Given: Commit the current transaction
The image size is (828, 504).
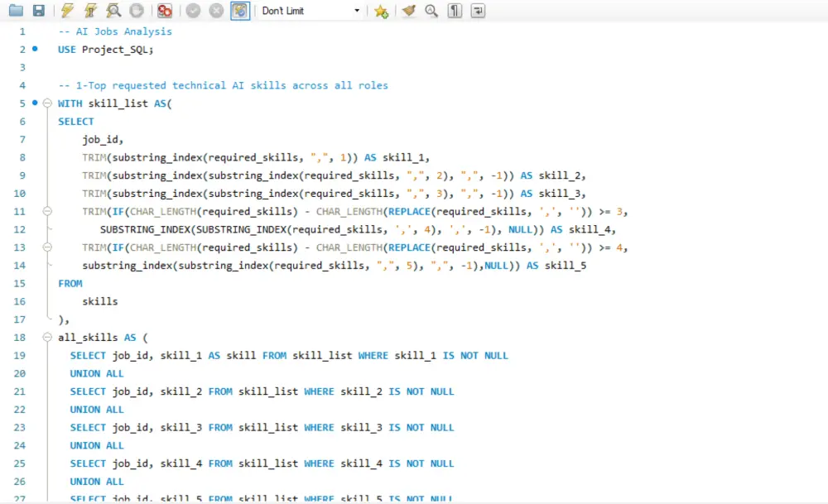Looking at the screenshot, I should [x=191, y=10].
